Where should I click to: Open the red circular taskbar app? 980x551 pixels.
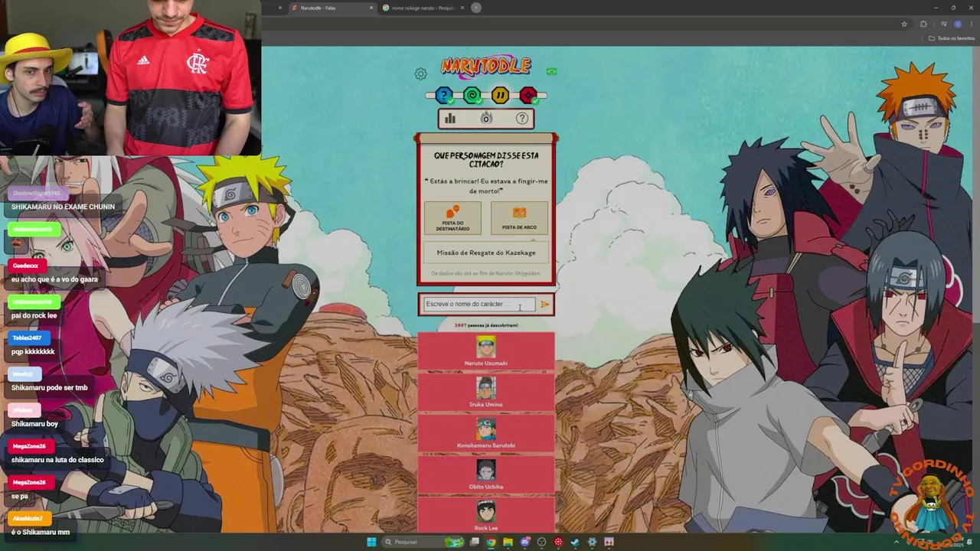[558, 542]
